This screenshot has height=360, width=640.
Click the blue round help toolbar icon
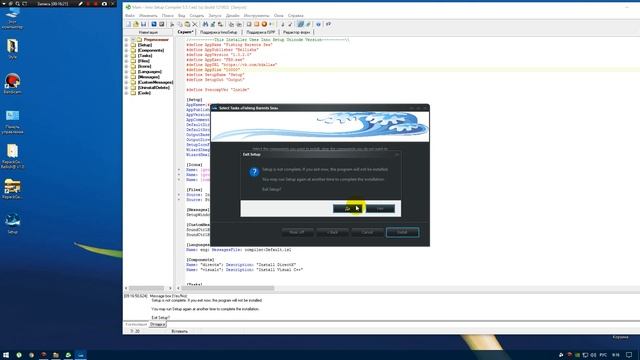[x=318, y=24]
